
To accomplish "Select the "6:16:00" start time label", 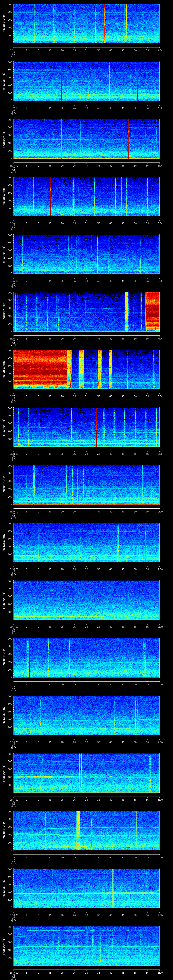I will [14, 915].
